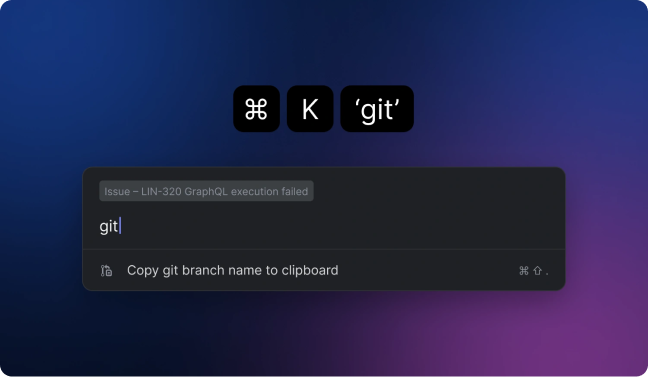Click the Shift arrow glyph in shortcut hint
The image size is (648, 377).
coord(537,270)
